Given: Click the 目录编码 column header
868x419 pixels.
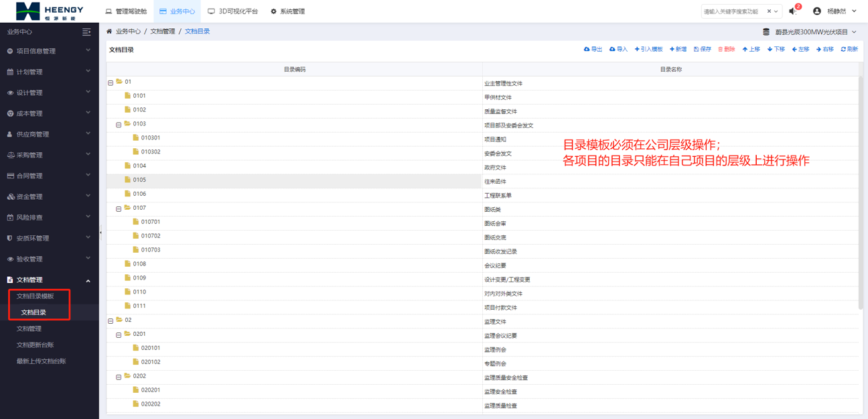Looking at the screenshot, I should pos(294,69).
